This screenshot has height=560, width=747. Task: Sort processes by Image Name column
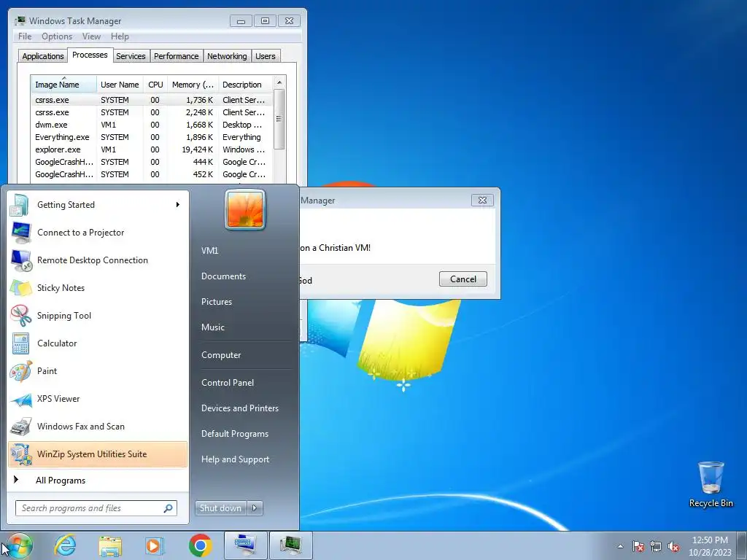point(64,85)
